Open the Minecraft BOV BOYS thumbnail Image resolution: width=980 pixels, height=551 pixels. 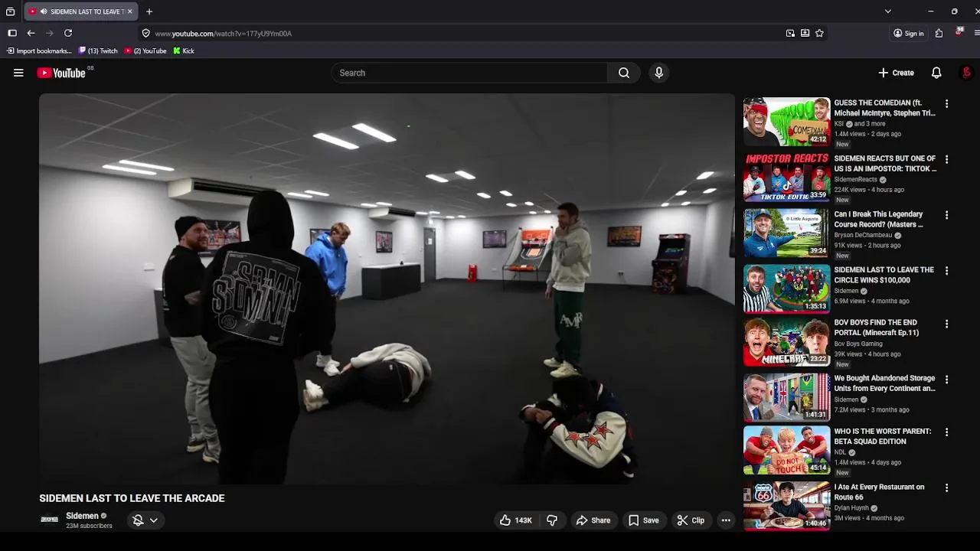click(786, 343)
